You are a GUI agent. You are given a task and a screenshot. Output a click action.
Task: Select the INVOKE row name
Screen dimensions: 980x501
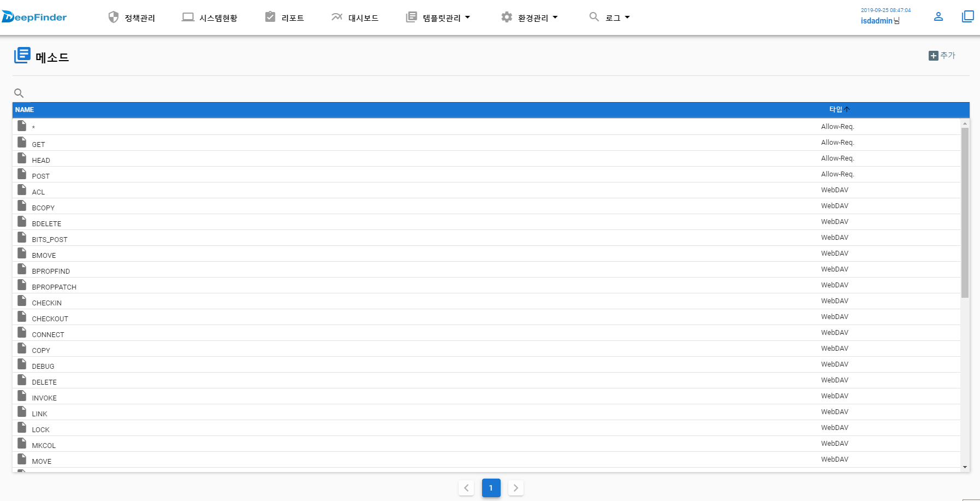(x=44, y=398)
